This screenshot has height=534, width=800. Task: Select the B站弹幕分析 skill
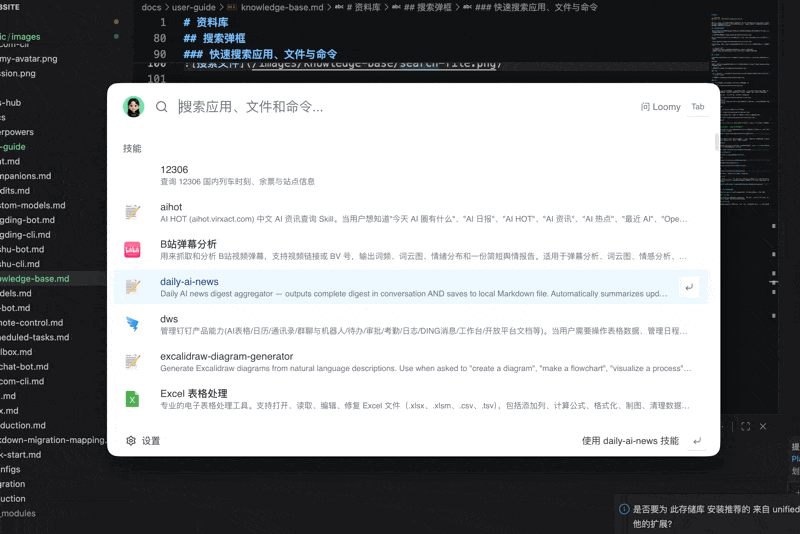[411, 249]
